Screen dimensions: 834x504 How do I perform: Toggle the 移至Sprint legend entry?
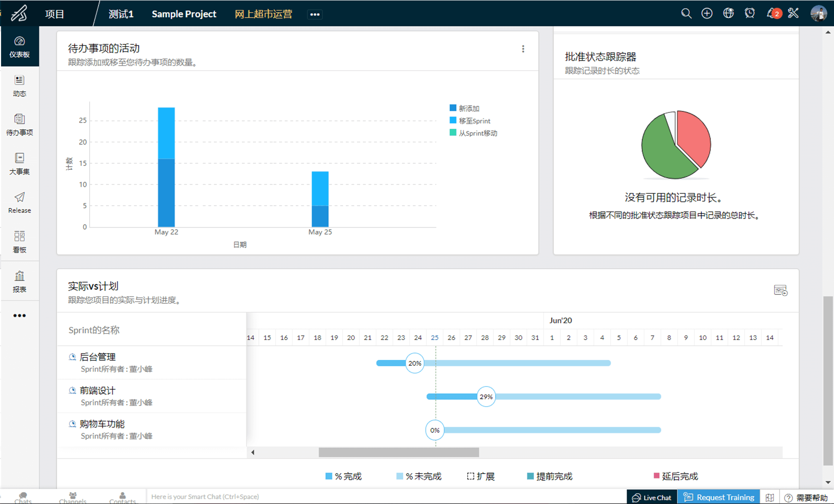(x=470, y=121)
